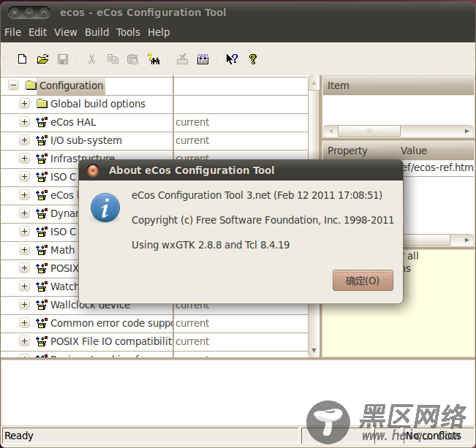Image resolution: width=476 pixels, height=448 pixels.
Task: Confirm the About dialog with 确定(O)
Action: click(x=363, y=281)
